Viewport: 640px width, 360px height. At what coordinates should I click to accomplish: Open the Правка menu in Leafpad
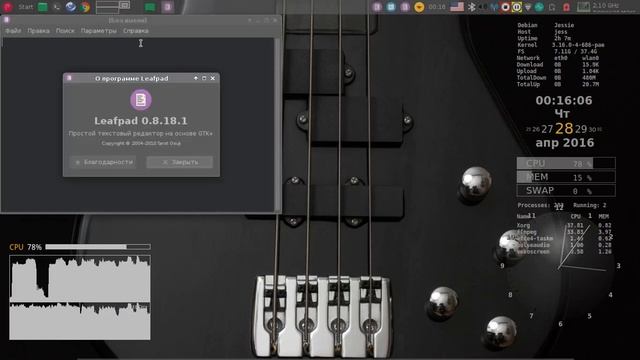point(38,31)
